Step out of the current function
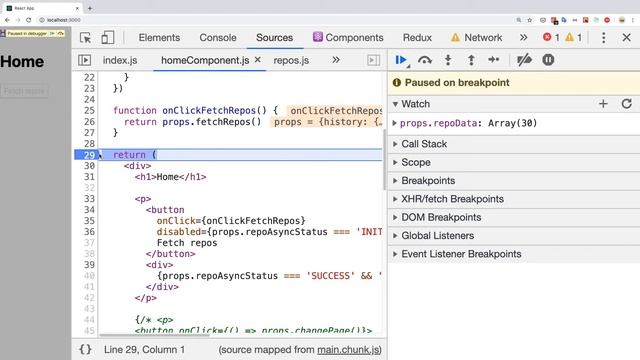 471,60
